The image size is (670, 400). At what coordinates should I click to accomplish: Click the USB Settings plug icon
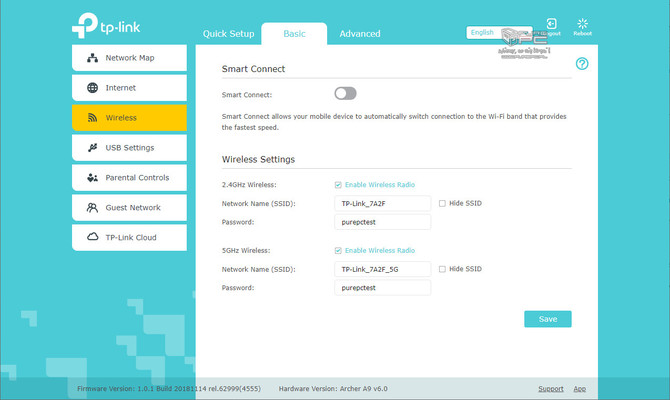92,147
